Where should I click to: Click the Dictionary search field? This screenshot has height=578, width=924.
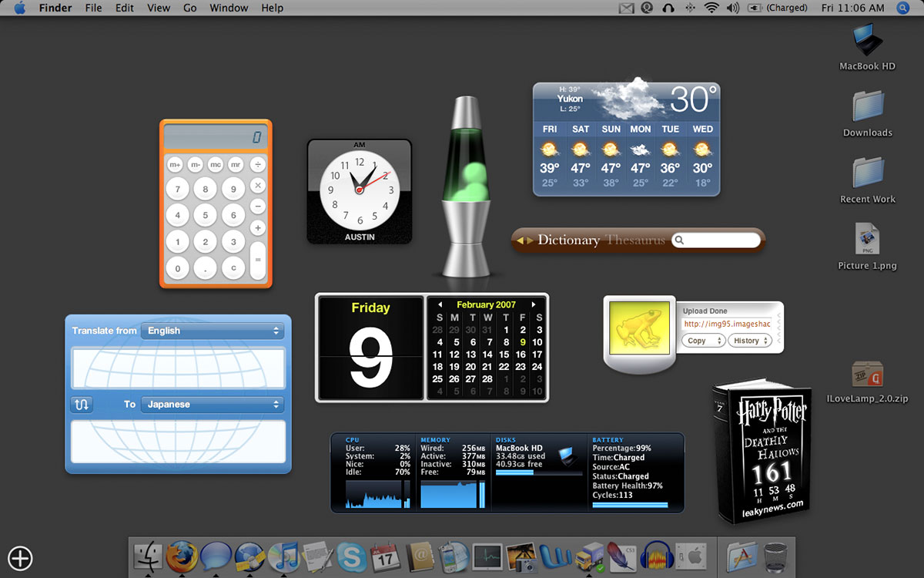tap(716, 240)
